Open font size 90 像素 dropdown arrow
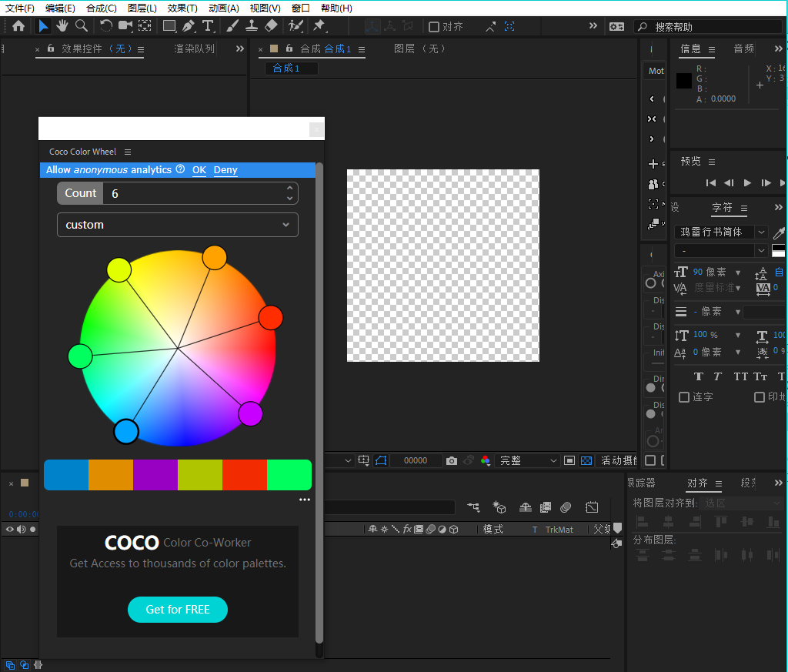 pos(738,273)
